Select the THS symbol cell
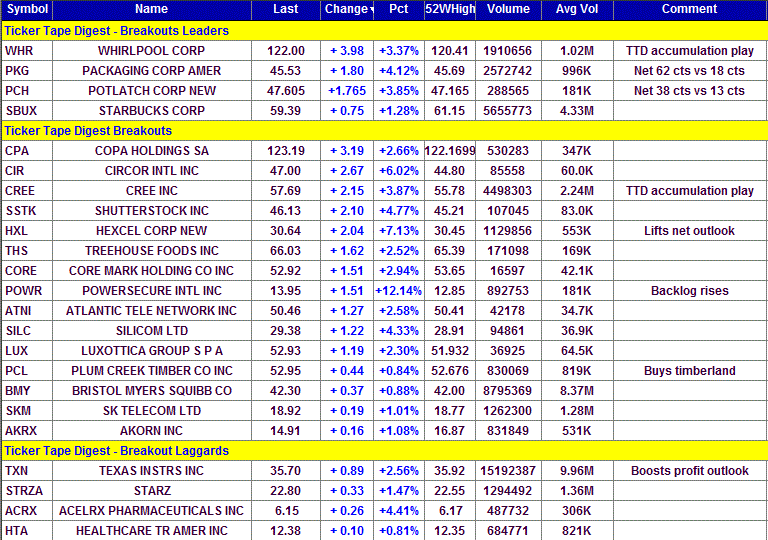This screenshot has width=768, height=540. (27, 251)
